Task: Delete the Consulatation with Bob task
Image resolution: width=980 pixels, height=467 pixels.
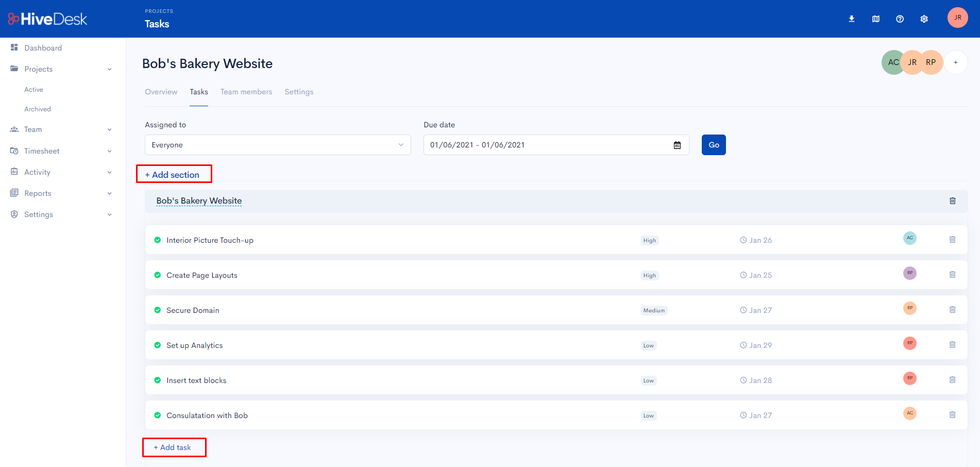Action: [x=953, y=415]
